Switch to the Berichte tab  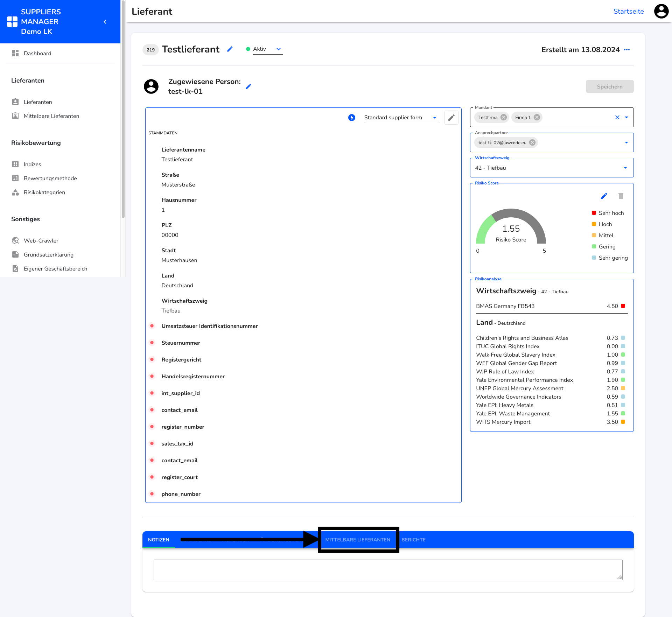[x=413, y=540]
